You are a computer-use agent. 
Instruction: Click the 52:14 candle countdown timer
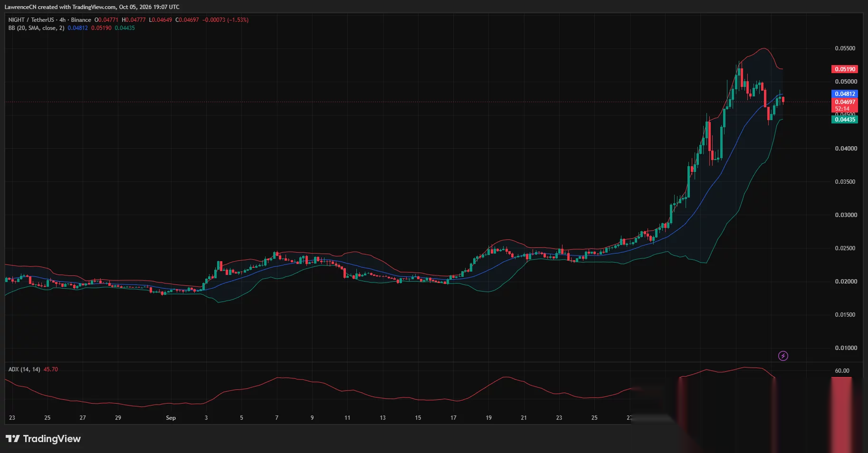point(842,109)
